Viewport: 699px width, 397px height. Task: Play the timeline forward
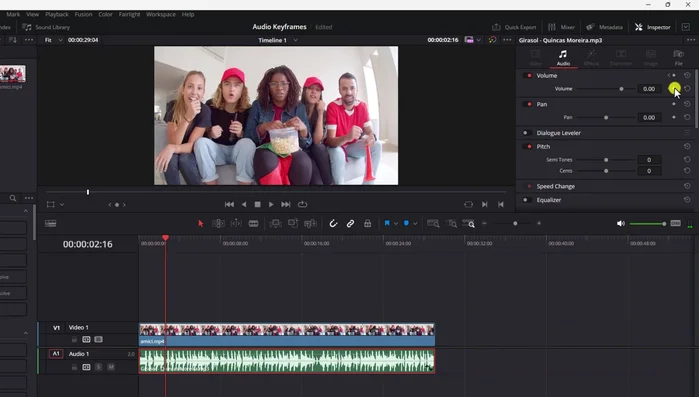click(271, 205)
